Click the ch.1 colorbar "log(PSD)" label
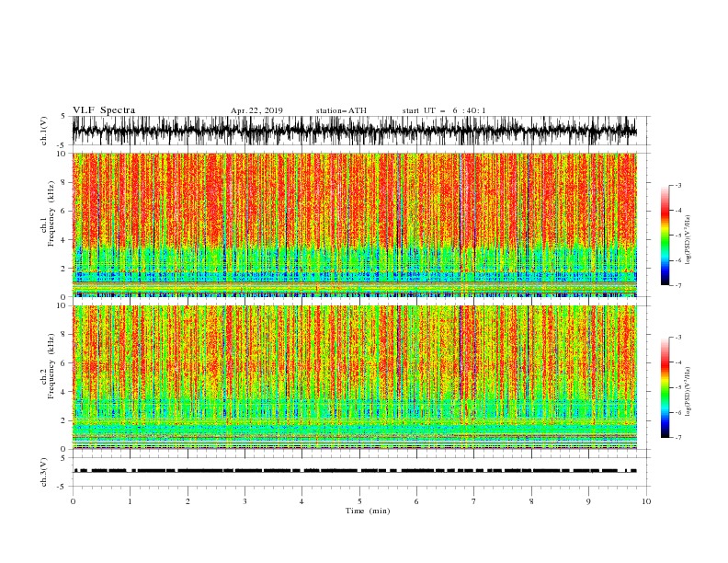This screenshot has height=563, width=728. tap(688, 240)
